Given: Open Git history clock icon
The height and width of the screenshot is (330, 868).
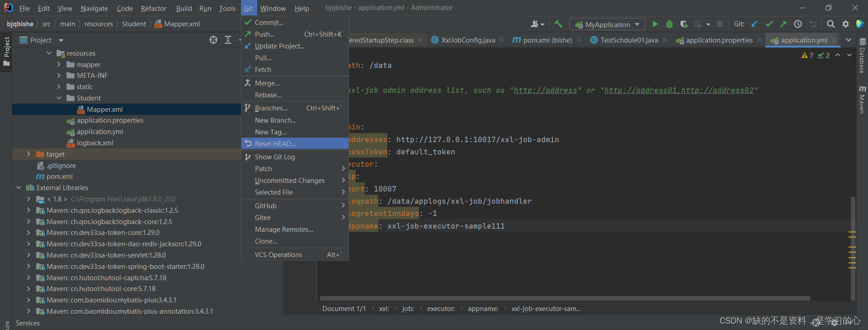Looking at the screenshot, I should 798,24.
